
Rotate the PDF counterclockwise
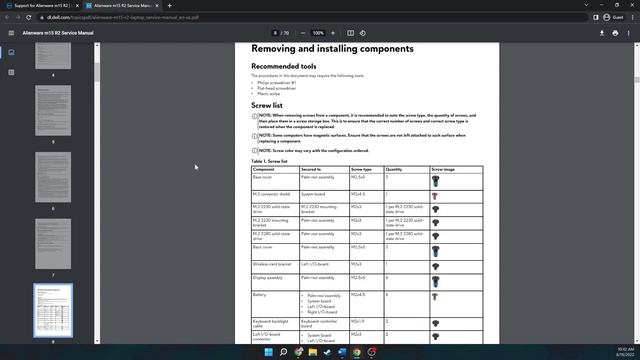(x=363, y=33)
